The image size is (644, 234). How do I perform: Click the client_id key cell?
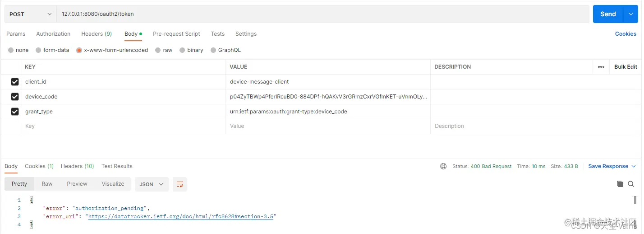coord(123,82)
